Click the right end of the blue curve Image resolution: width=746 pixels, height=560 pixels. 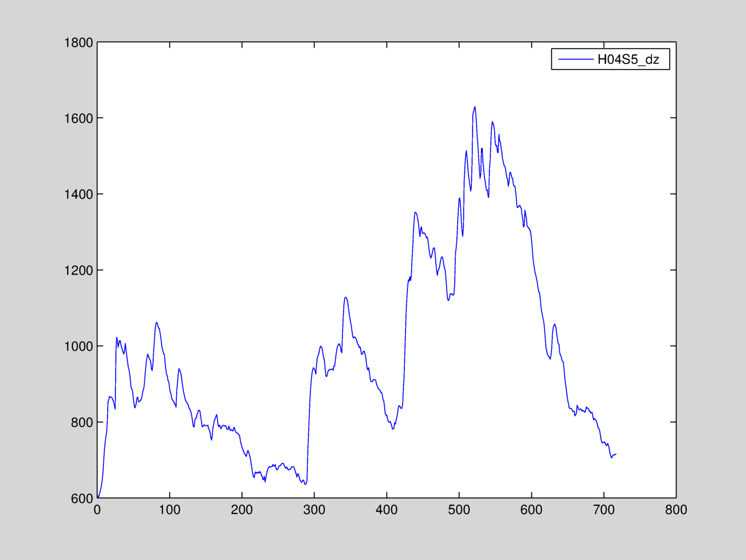[616, 454]
